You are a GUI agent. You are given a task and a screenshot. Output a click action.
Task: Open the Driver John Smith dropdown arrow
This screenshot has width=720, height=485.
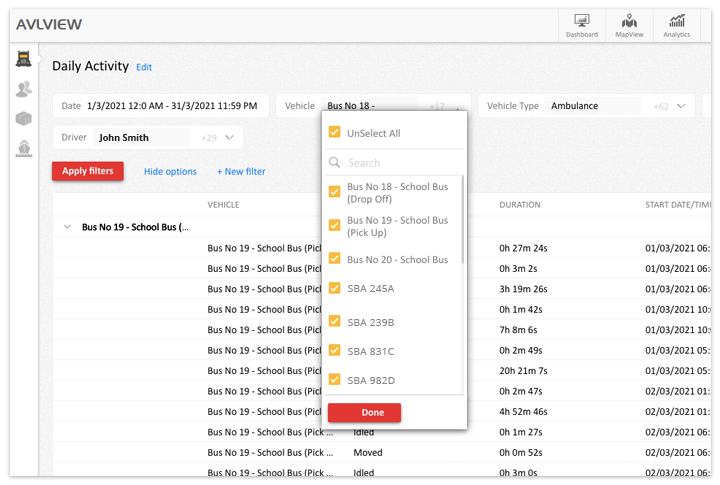pos(230,137)
